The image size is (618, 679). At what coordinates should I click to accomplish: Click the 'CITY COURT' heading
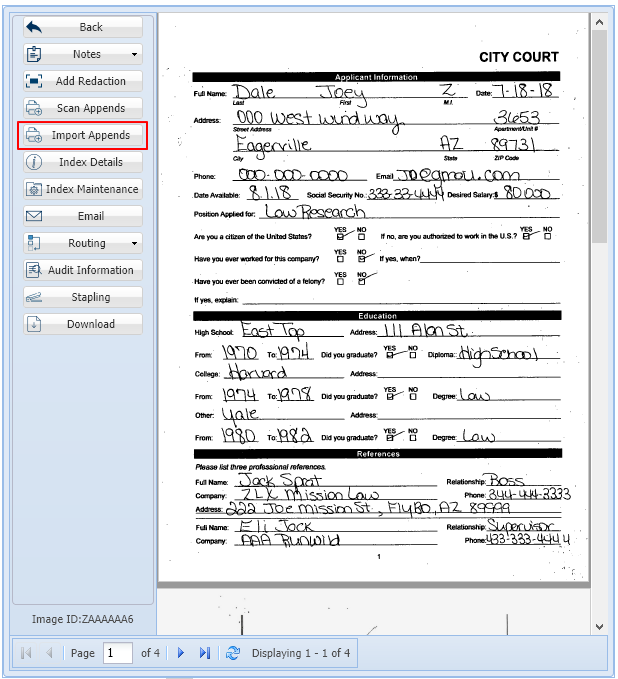point(518,57)
